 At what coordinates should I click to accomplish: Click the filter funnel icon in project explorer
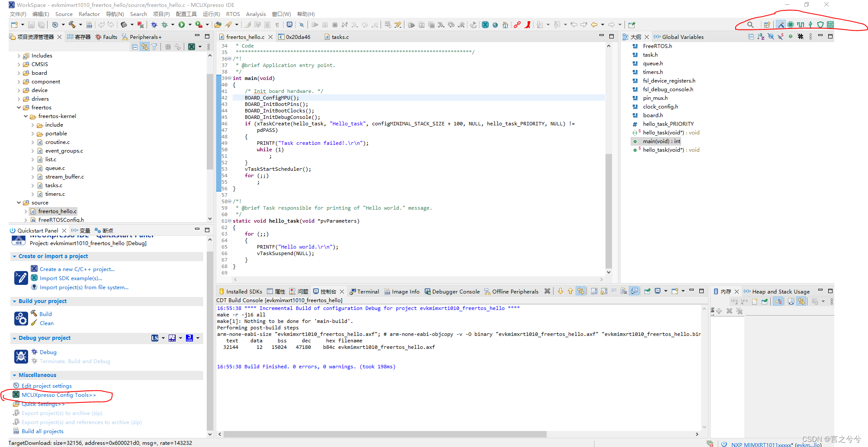pos(154,47)
